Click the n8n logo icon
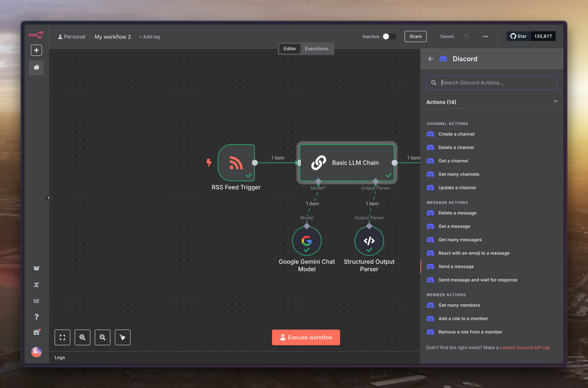Screen dimensions: 588x388 (36, 35)
